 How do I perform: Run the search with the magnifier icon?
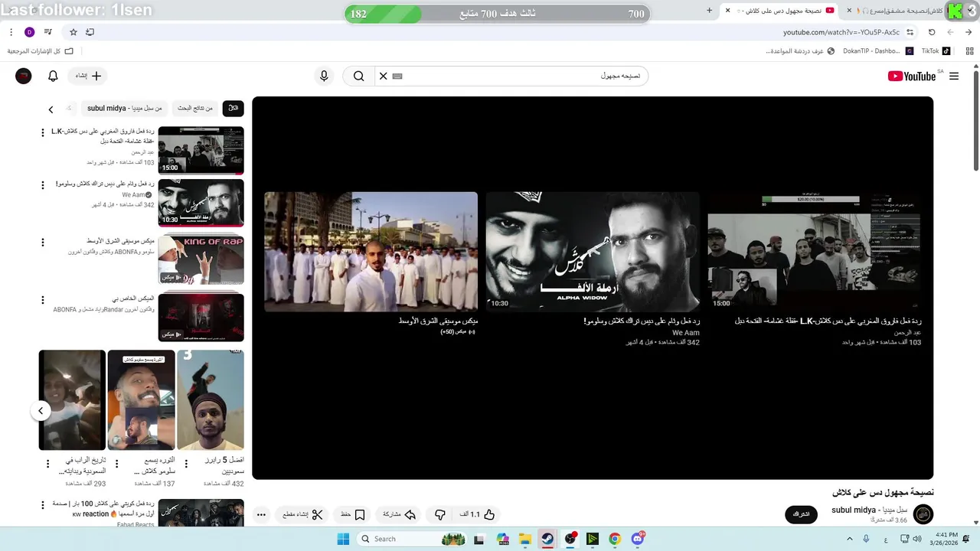click(x=359, y=76)
